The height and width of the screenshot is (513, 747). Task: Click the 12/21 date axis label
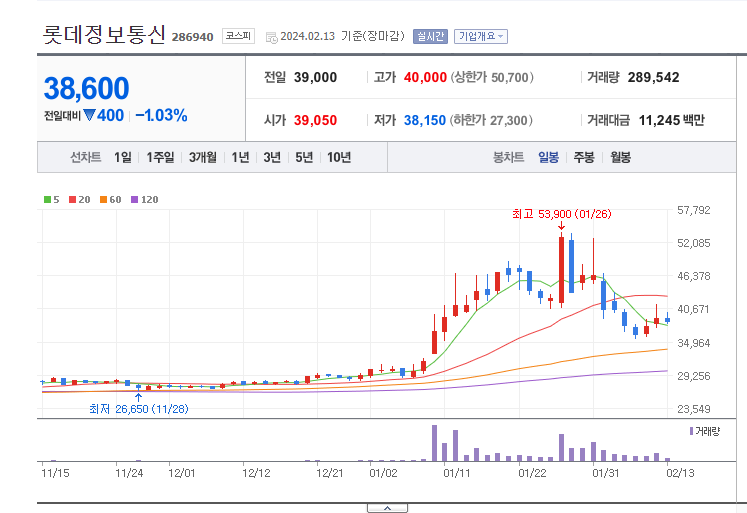[330, 473]
